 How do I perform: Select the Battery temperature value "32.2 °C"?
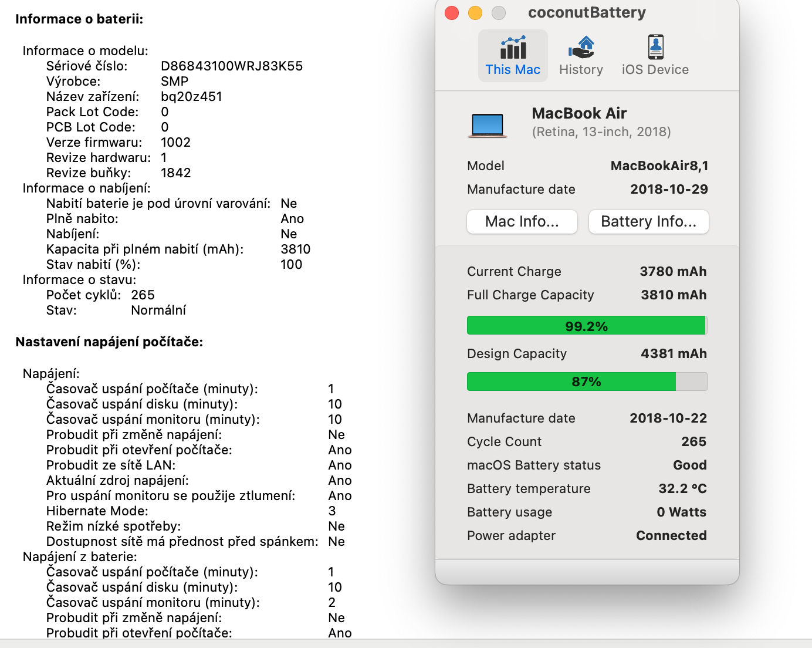click(x=683, y=488)
